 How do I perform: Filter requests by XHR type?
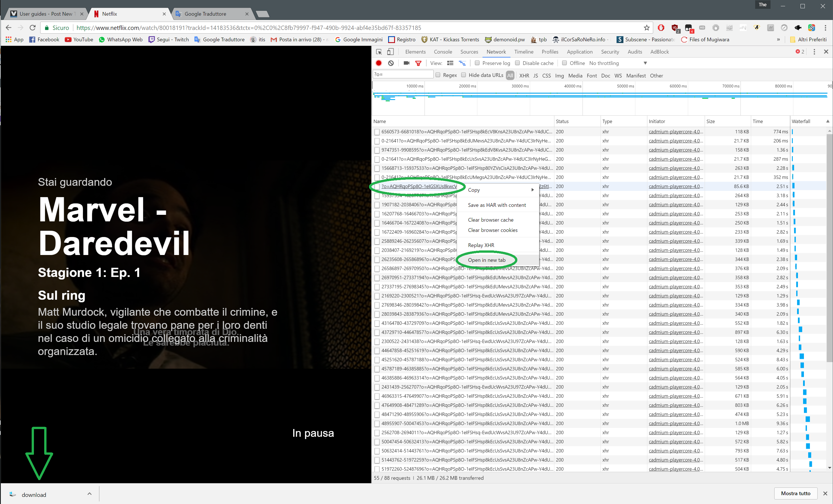point(524,76)
